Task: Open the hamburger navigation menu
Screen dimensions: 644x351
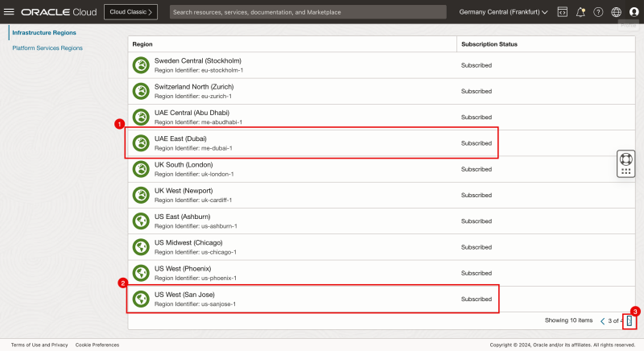Action: [x=10, y=12]
